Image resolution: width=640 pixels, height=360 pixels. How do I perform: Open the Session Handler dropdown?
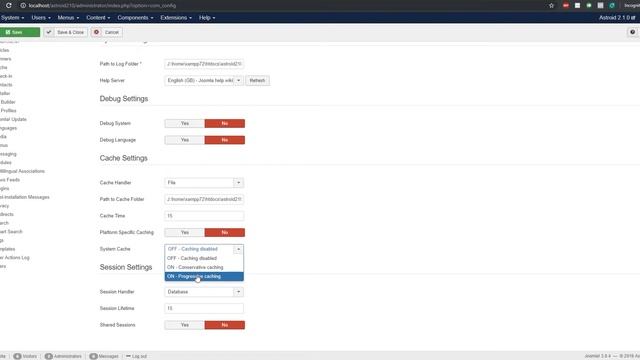click(204, 292)
